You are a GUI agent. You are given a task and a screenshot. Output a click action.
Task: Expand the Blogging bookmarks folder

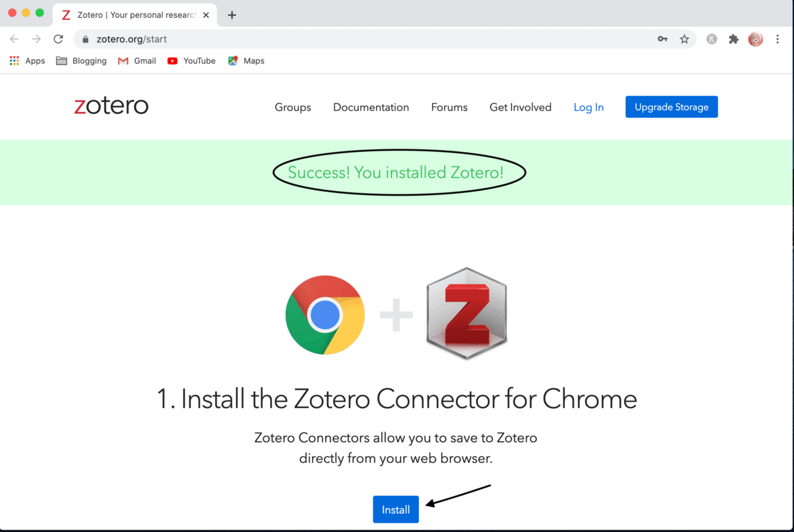81,60
